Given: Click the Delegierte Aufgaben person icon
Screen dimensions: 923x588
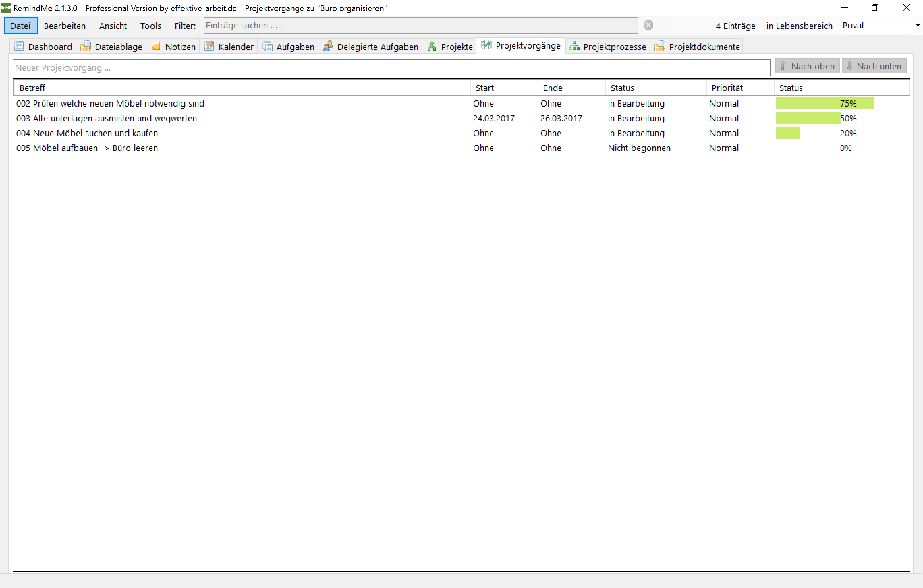Looking at the screenshot, I should click(328, 46).
